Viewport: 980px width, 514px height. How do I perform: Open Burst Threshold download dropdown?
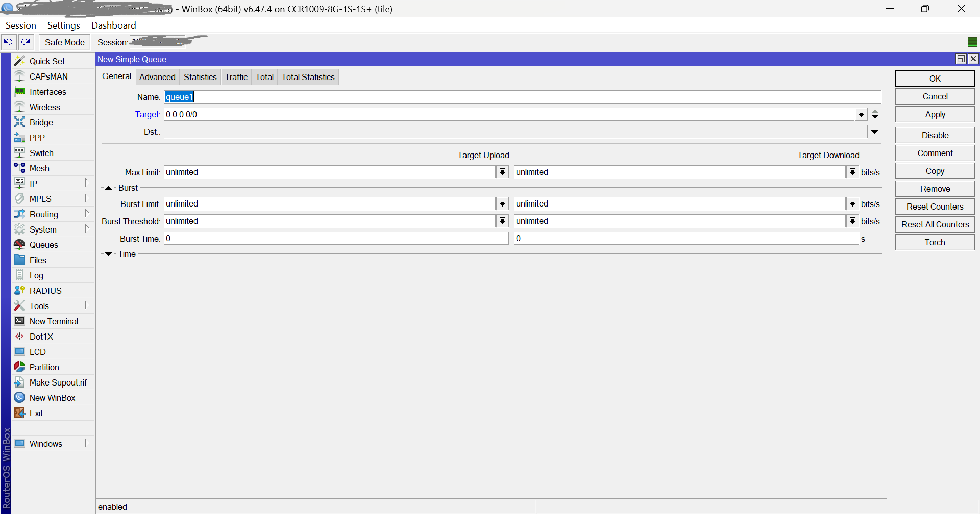852,221
